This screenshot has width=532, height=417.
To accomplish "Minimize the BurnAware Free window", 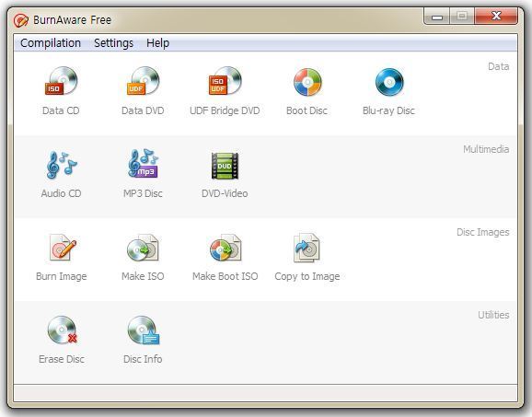I will point(437,17).
